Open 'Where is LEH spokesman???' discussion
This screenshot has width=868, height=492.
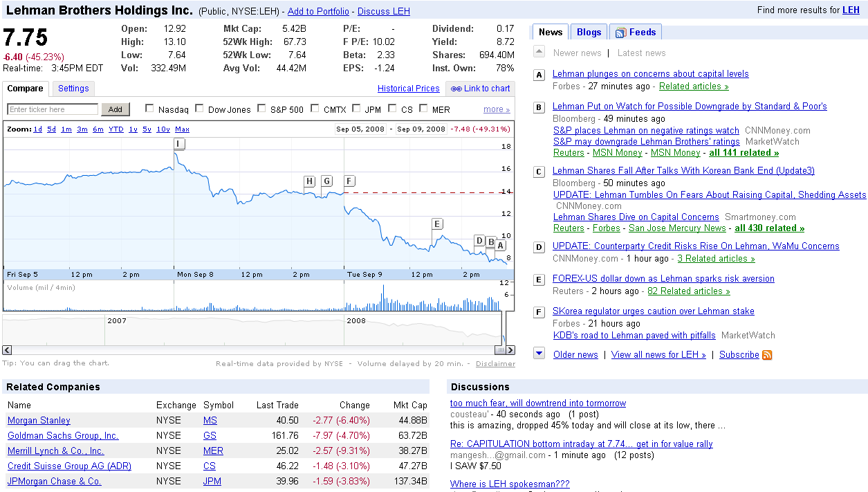click(510, 484)
